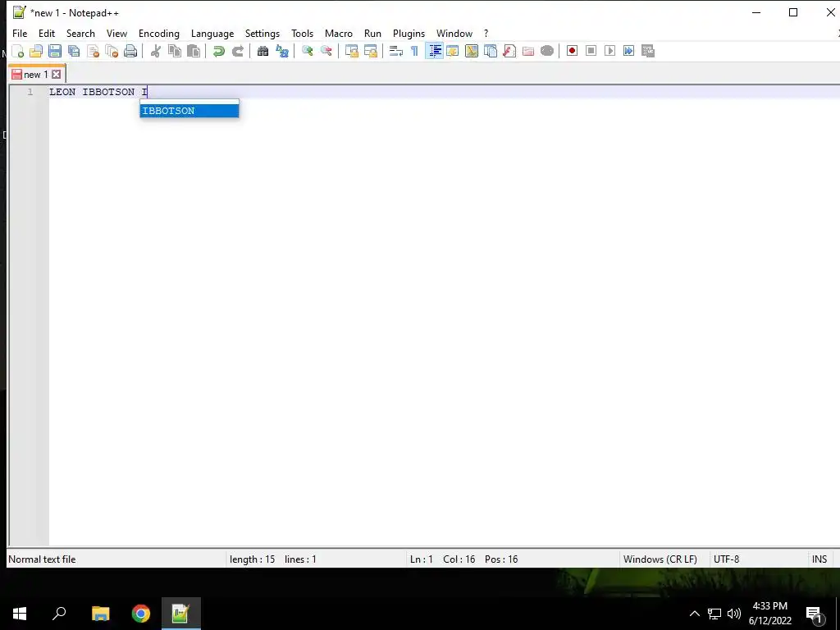Undo the last edit with the green arrow
Screen dimensions: 840x630
pyautogui.click(x=218, y=52)
